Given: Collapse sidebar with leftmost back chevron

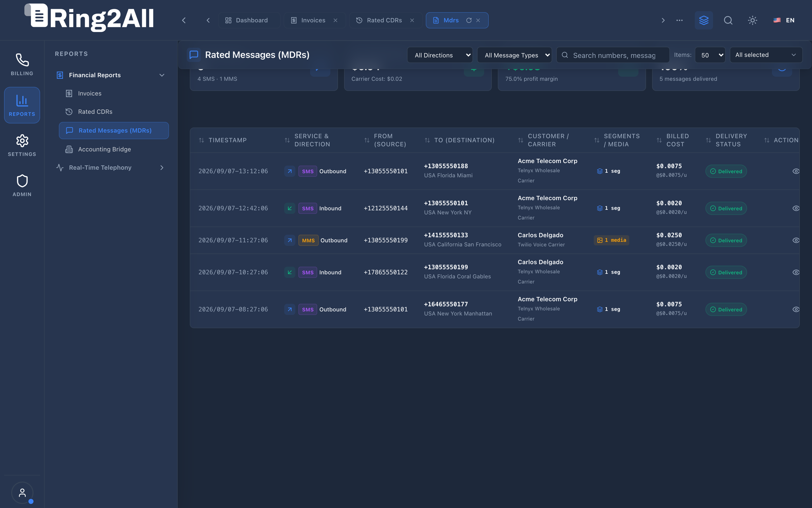Looking at the screenshot, I should click(x=183, y=21).
